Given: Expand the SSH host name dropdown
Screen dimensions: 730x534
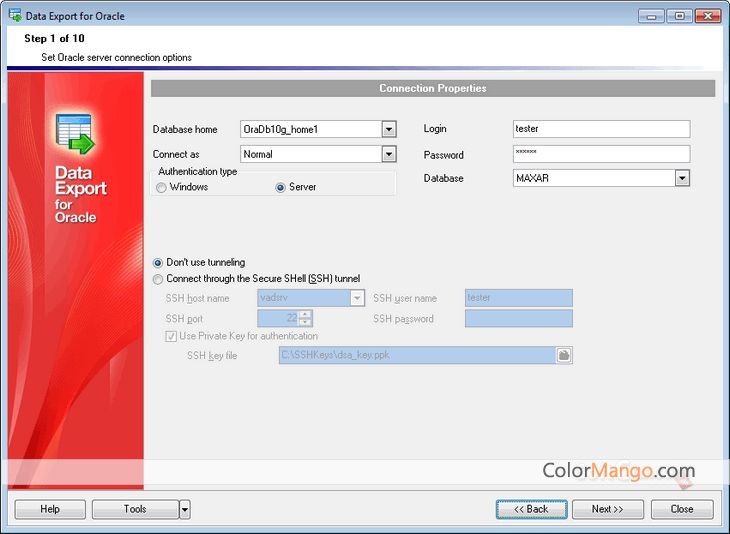Looking at the screenshot, I should [357, 298].
